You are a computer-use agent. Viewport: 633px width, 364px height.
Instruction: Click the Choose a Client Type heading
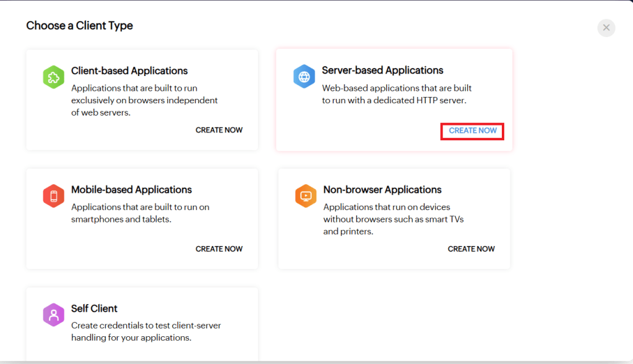[x=79, y=25]
